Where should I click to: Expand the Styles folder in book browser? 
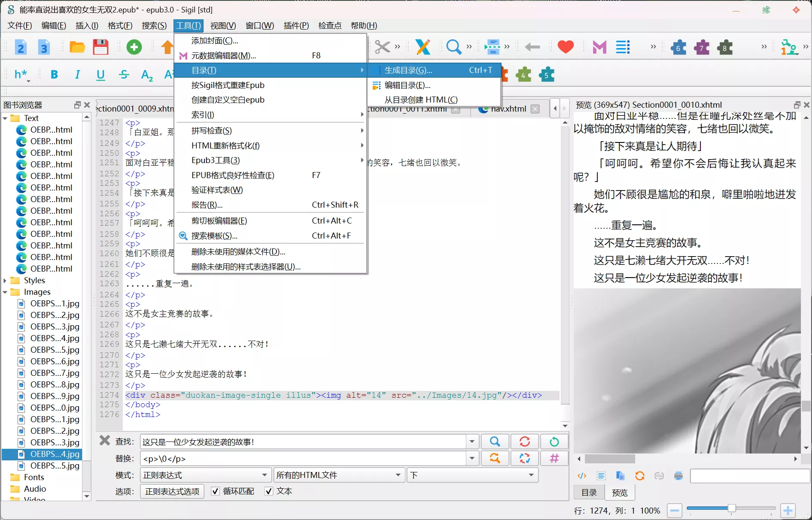(5, 281)
